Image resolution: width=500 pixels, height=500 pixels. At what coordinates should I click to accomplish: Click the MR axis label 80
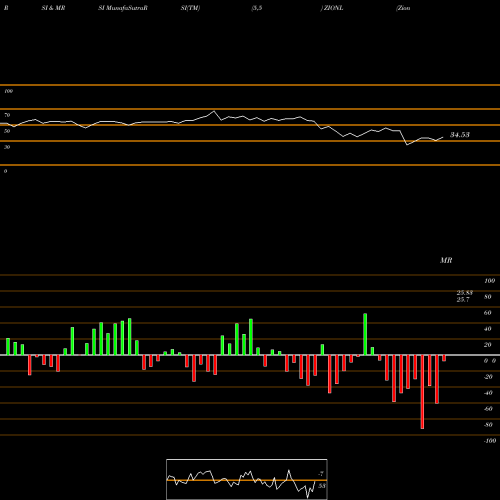(488, 297)
